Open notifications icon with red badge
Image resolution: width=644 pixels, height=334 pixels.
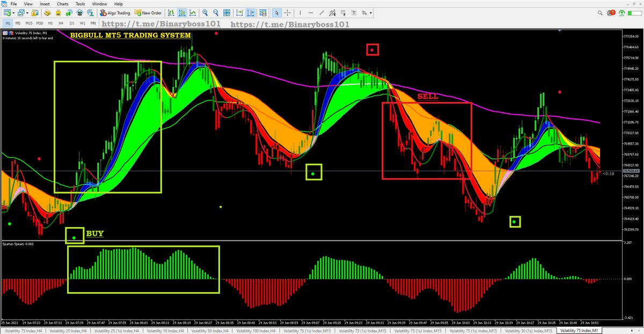point(611,13)
